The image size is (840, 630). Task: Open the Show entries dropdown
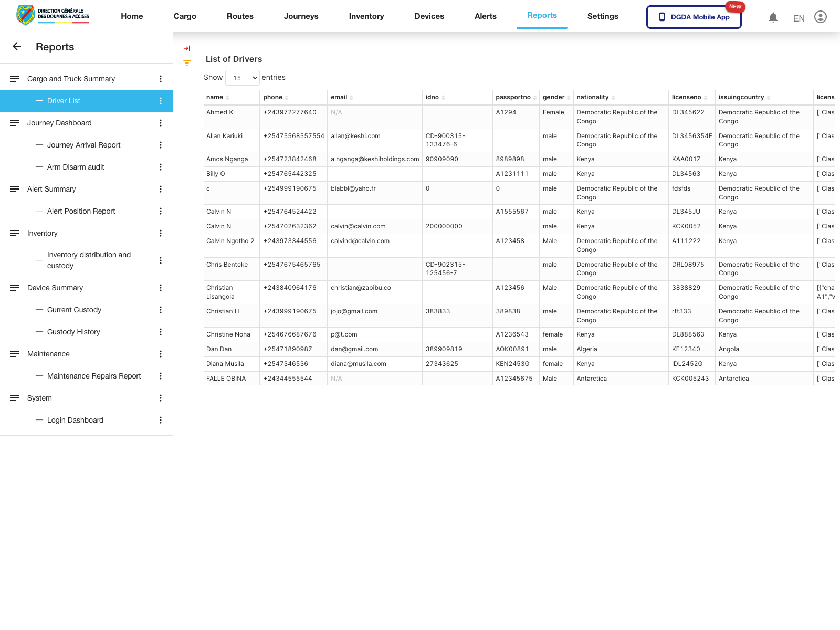(242, 77)
